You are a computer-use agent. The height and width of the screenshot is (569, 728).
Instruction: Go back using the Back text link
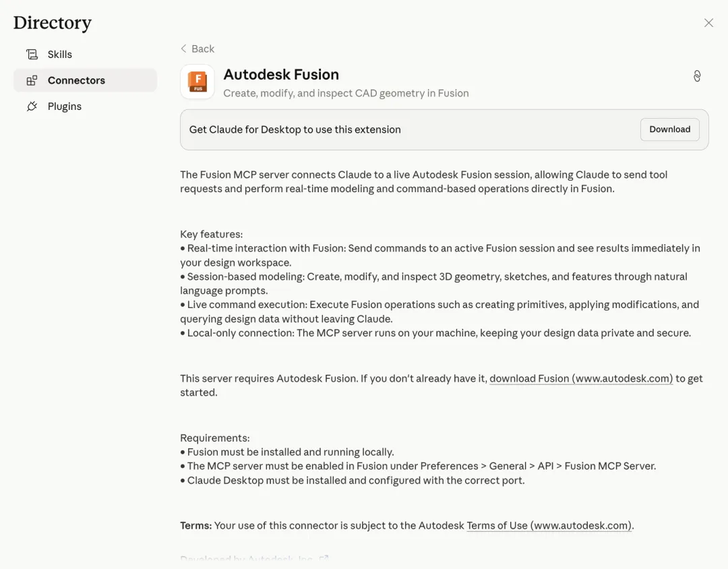coord(203,49)
